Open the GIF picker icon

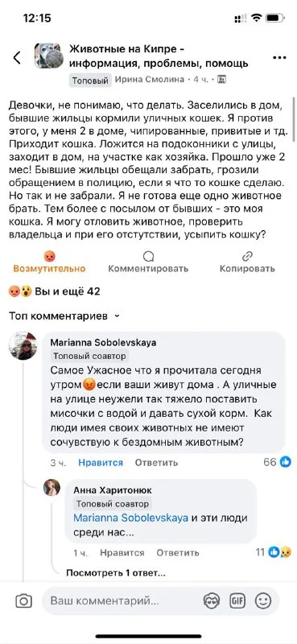click(x=237, y=601)
